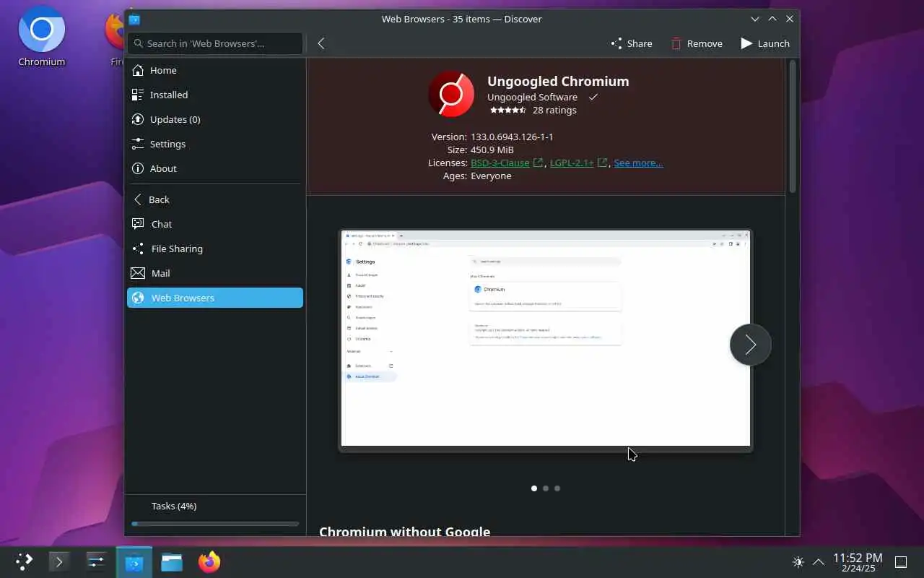The image size is (924, 578).
Task: Open the Home page in Discover sidebar
Action: click(215, 70)
